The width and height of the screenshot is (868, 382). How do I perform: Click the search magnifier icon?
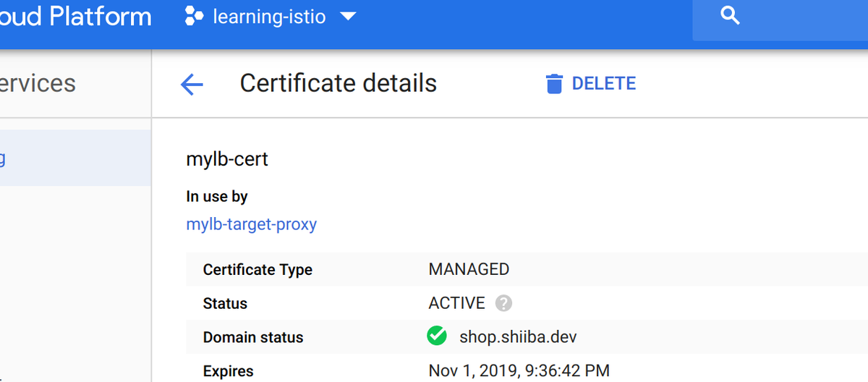pos(731,16)
